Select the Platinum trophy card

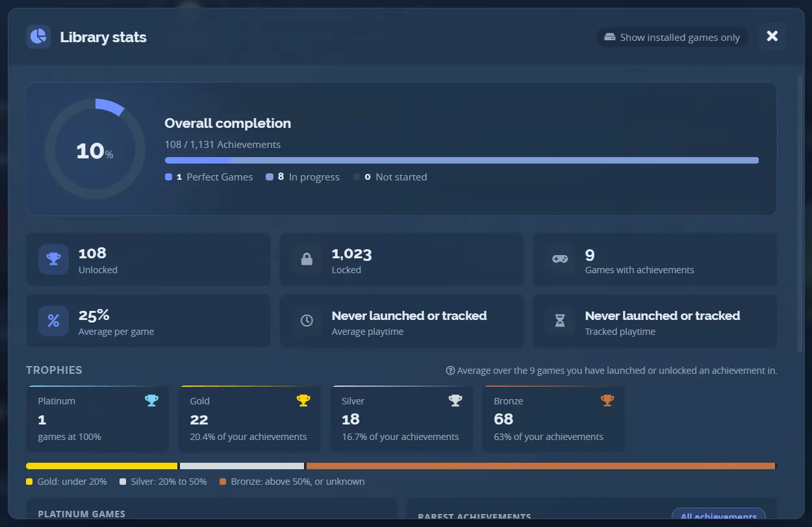coord(97,419)
